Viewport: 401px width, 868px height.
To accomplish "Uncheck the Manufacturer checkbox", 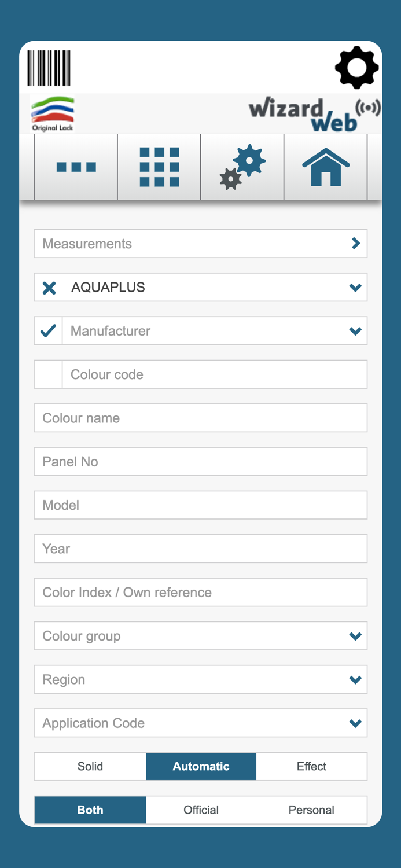I will point(47,330).
